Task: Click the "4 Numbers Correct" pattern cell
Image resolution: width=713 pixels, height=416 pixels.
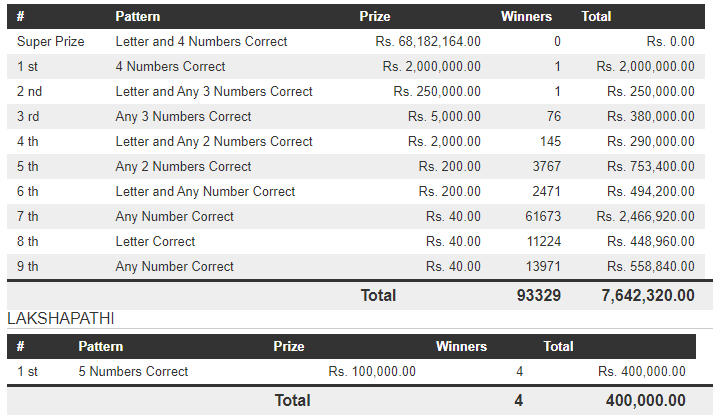Action: [170, 67]
